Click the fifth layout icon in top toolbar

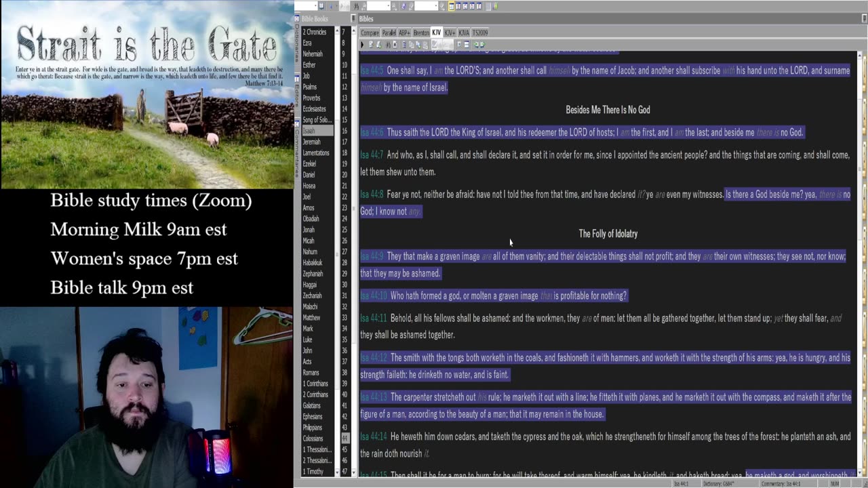tap(479, 6)
